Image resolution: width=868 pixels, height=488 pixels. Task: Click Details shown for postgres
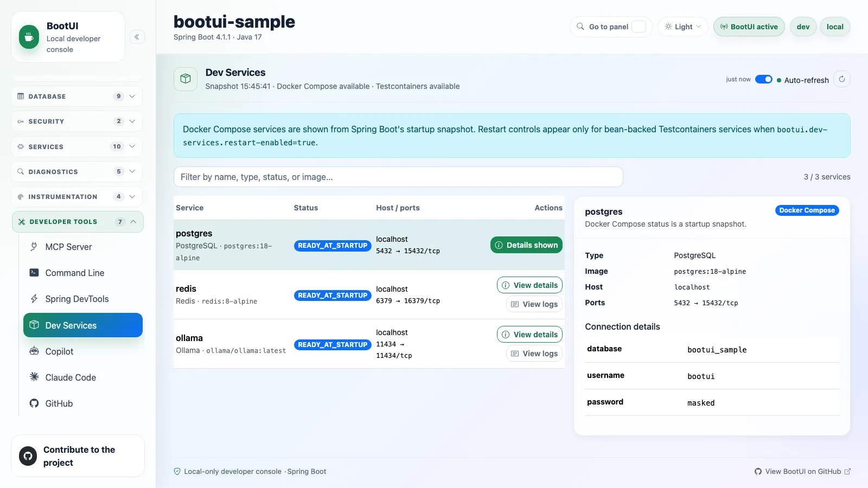click(526, 245)
